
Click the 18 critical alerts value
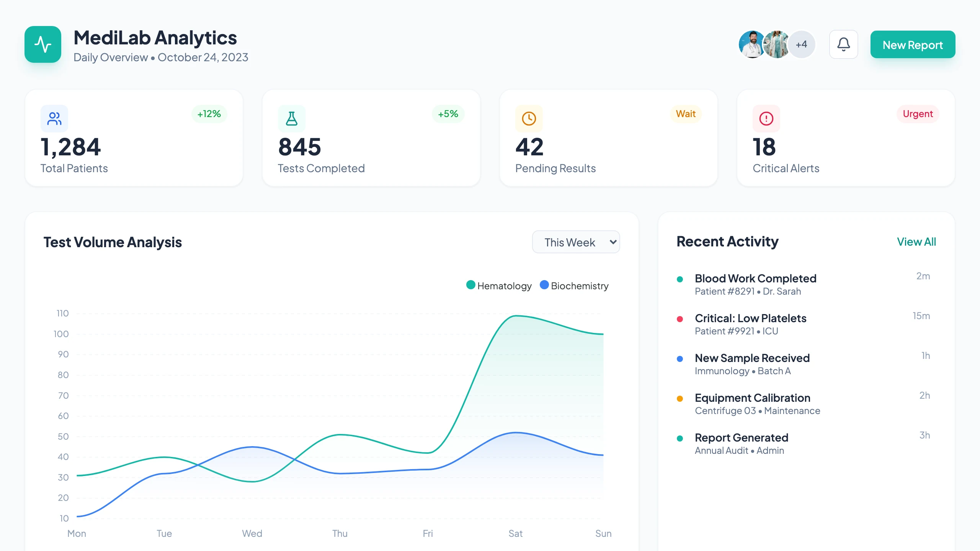pos(764,147)
